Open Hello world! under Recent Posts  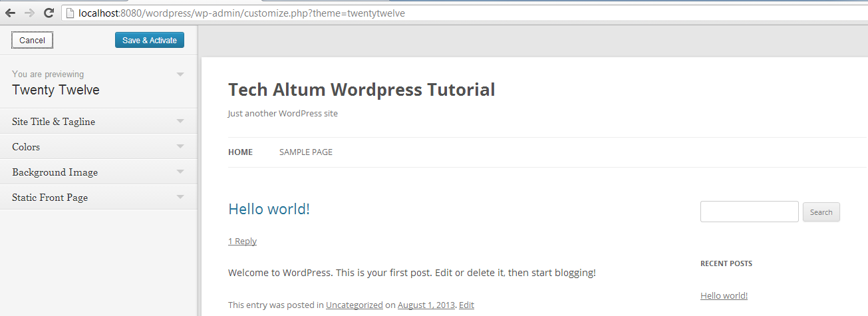pyautogui.click(x=724, y=296)
